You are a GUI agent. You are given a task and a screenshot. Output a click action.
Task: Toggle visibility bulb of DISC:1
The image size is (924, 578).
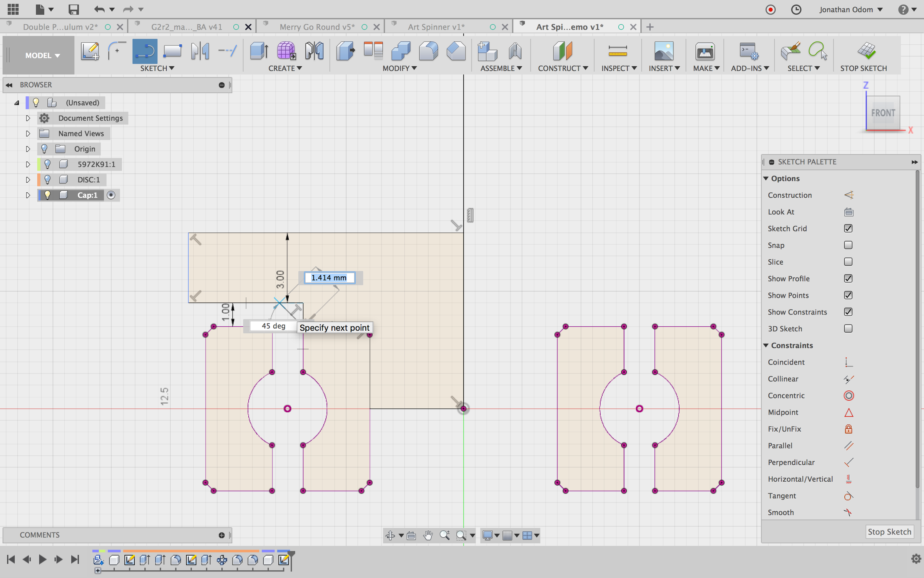tap(47, 180)
